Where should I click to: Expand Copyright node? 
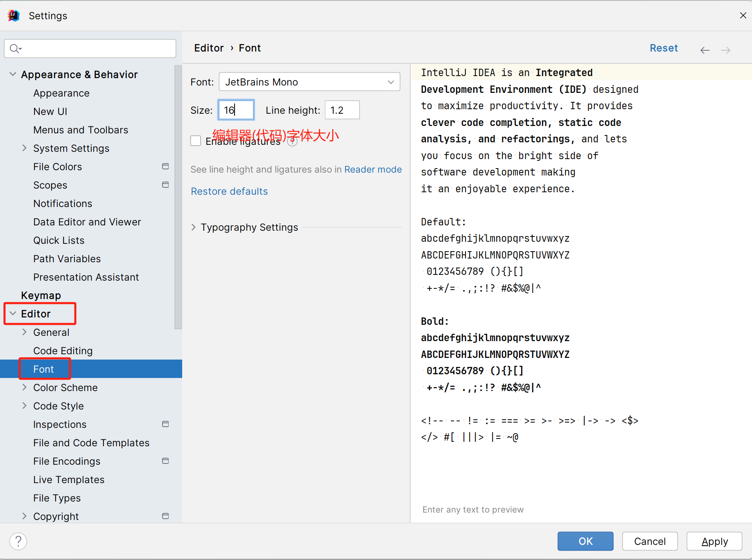[x=25, y=516]
